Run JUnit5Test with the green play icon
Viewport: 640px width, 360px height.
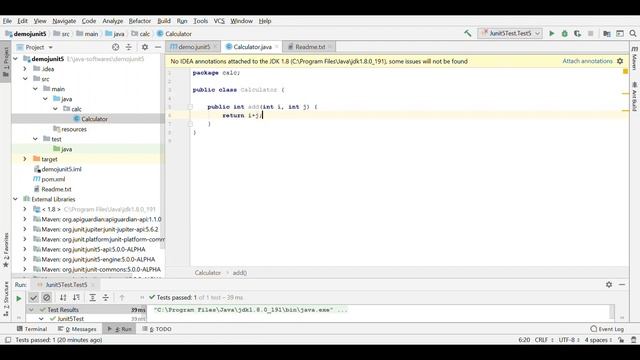click(551, 33)
